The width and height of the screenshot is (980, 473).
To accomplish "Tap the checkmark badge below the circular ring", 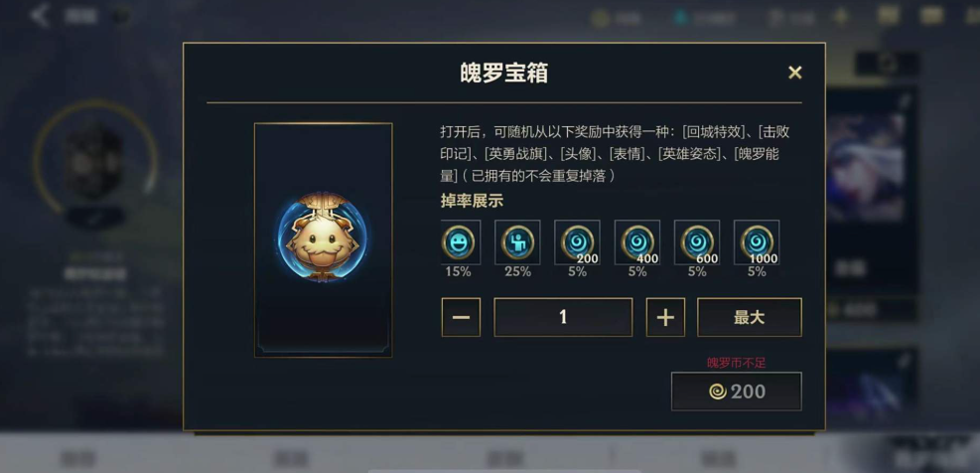I will tap(95, 217).
